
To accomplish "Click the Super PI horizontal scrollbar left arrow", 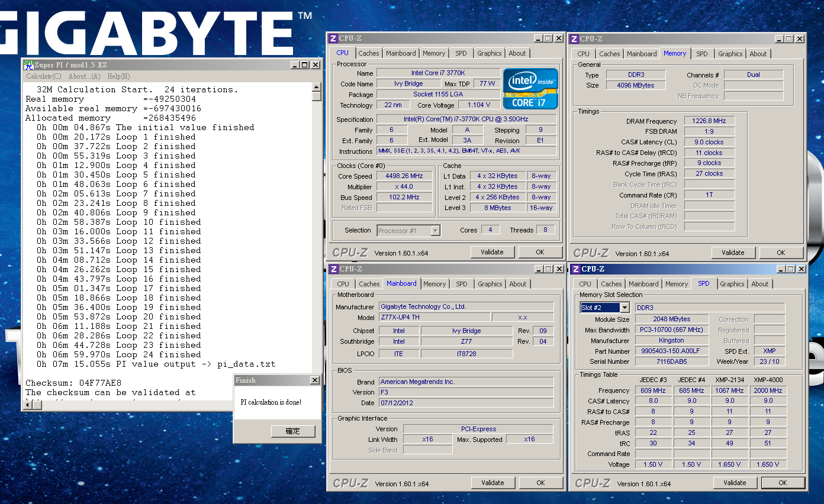I will [x=27, y=405].
